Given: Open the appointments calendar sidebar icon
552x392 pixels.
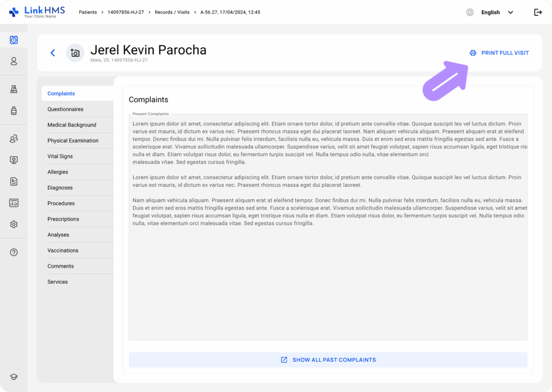Looking at the screenshot, I should pos(14,40).
